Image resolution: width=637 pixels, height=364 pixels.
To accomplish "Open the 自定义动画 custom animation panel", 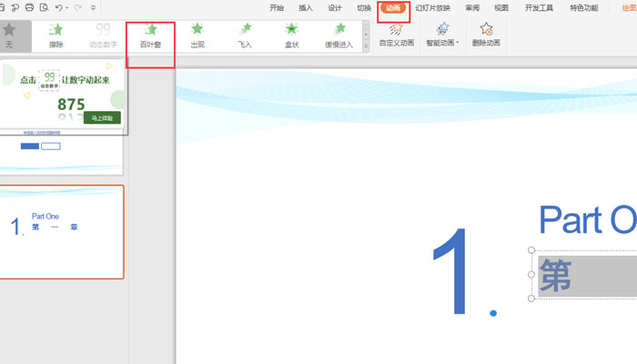I will click(x=396, y=35).
